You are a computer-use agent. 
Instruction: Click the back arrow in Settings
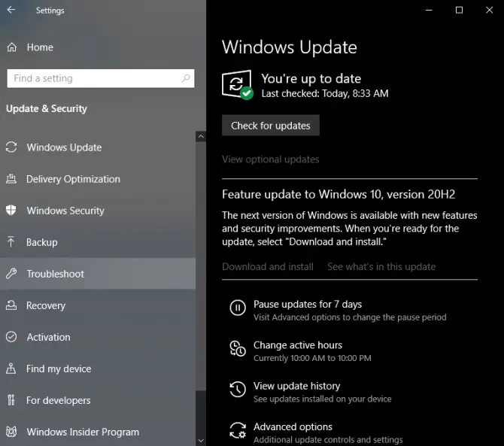click(11, 10)
